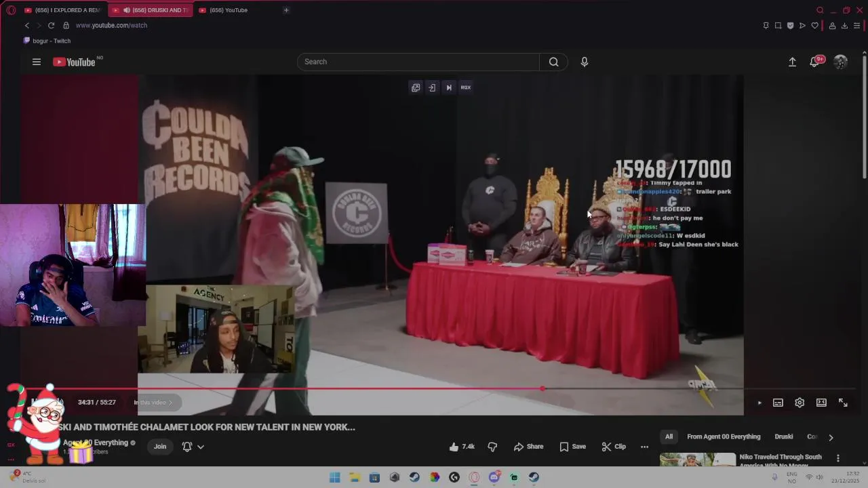Viewport: 868px width, 488px height.
Task: Click the RGX button above the player
Action: tap(466, 87)
